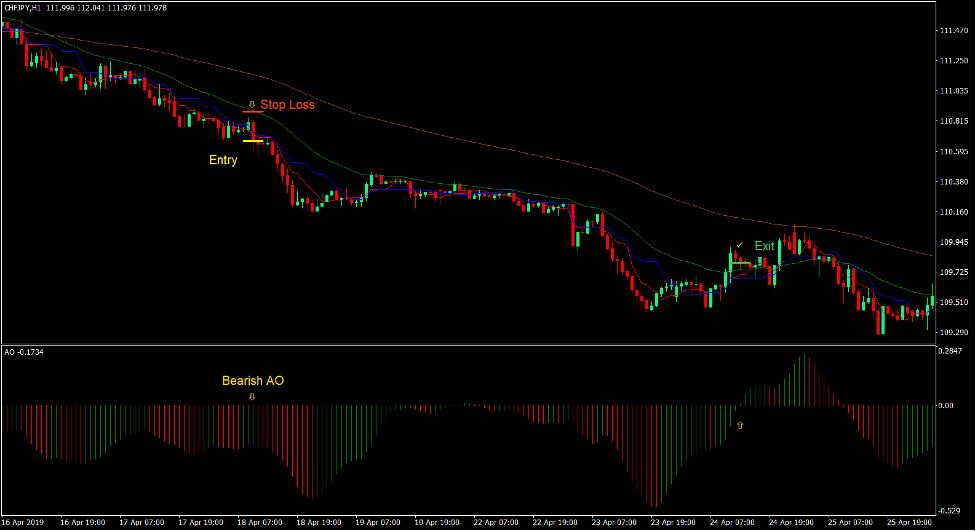This screenshot has width=977, height=531.
Task: Select the 109.945 price scale label
Action: 954,242
